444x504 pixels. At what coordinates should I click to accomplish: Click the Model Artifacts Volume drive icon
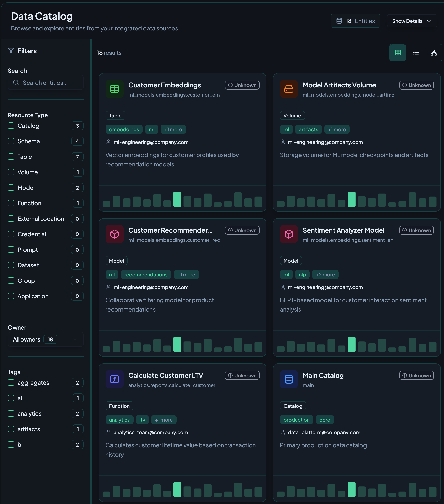coord(289,89)
